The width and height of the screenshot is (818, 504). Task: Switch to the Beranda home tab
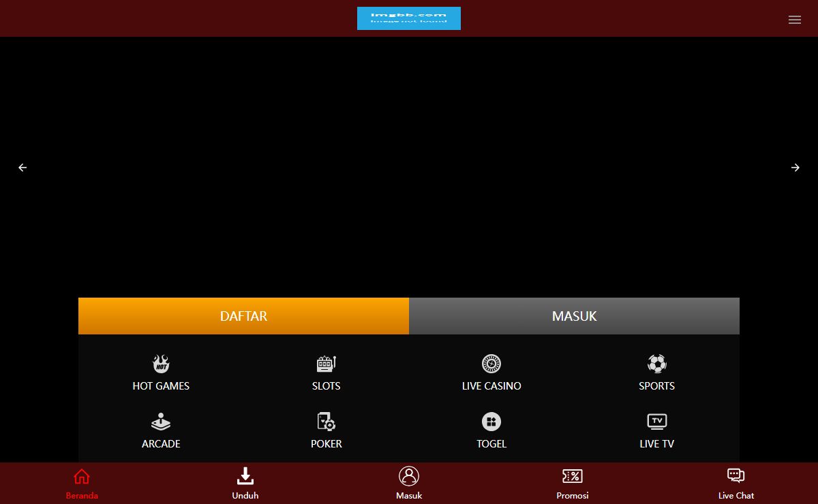tap(82, 484)
